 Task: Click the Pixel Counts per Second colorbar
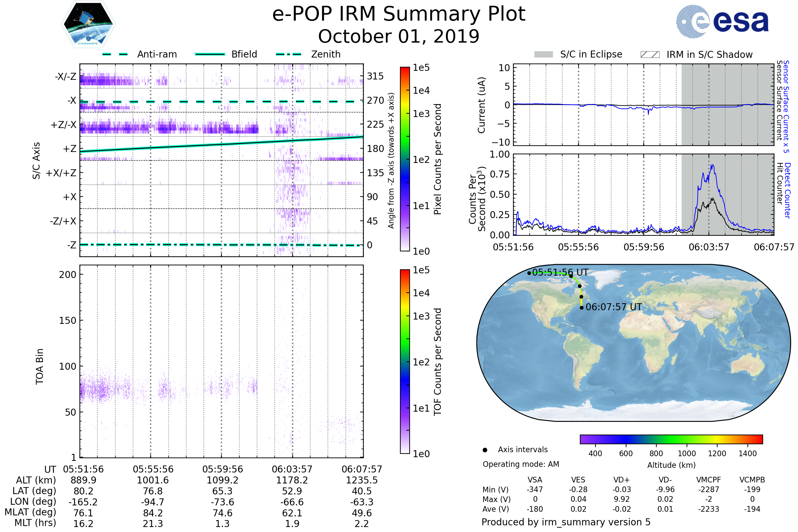point(405,159)
